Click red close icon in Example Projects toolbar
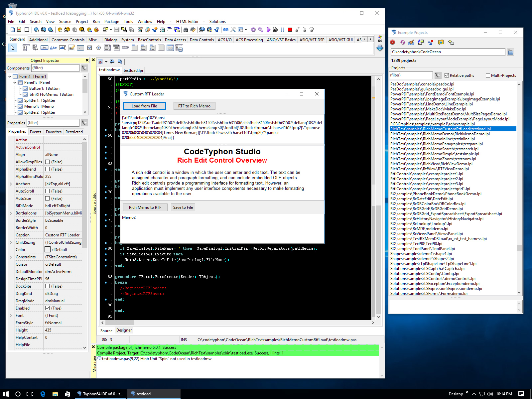Viewport: 532px width, 399px height. (x=393, y=42)
